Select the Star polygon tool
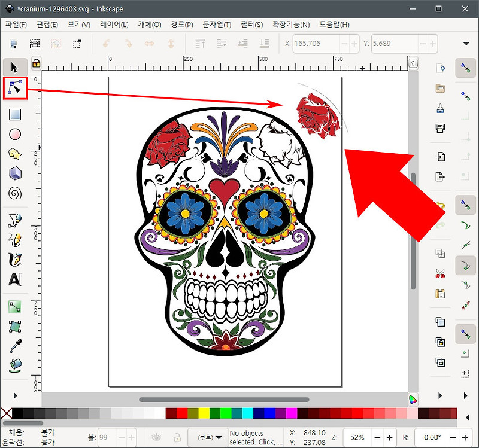Image resolution: width=479 pixels, height=448 pixels. point(15,154)
